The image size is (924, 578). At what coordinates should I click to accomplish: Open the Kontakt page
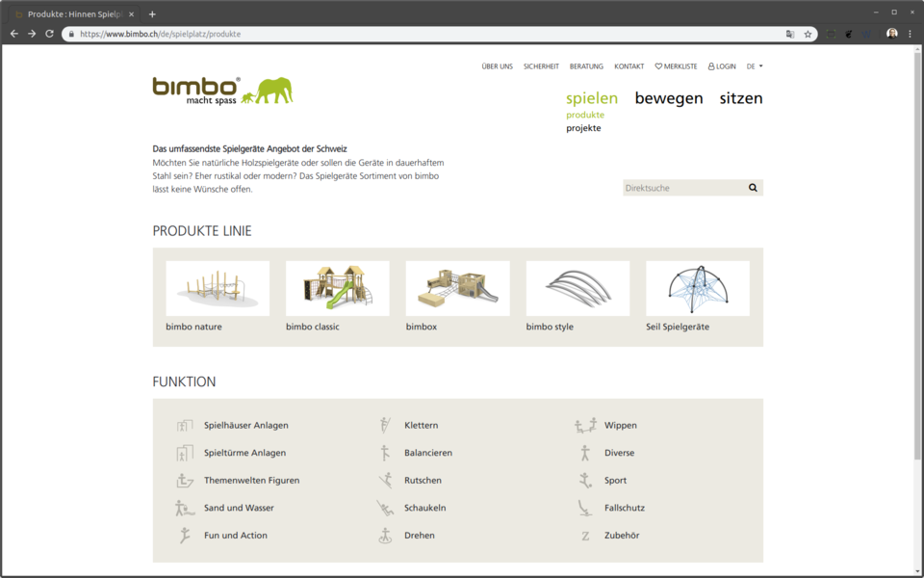(x=629, y=66)
